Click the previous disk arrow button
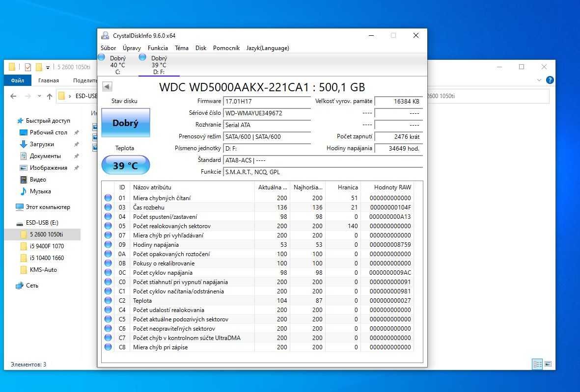 [x=107, y=86]
